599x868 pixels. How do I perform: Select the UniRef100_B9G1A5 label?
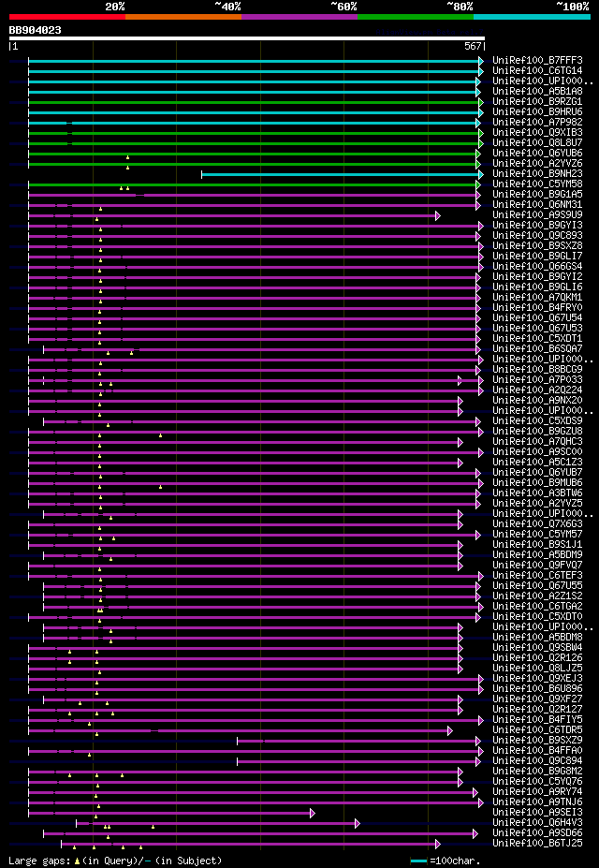537,195
